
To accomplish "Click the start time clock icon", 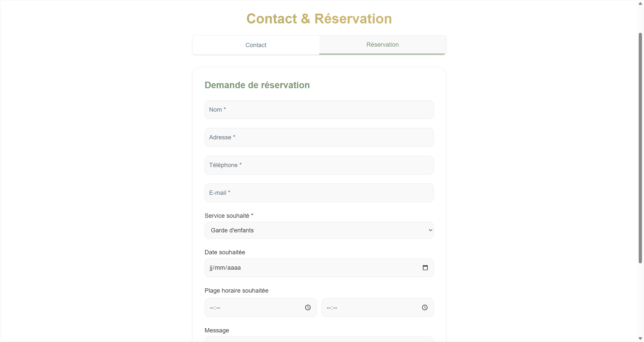I will pos(308,307).
